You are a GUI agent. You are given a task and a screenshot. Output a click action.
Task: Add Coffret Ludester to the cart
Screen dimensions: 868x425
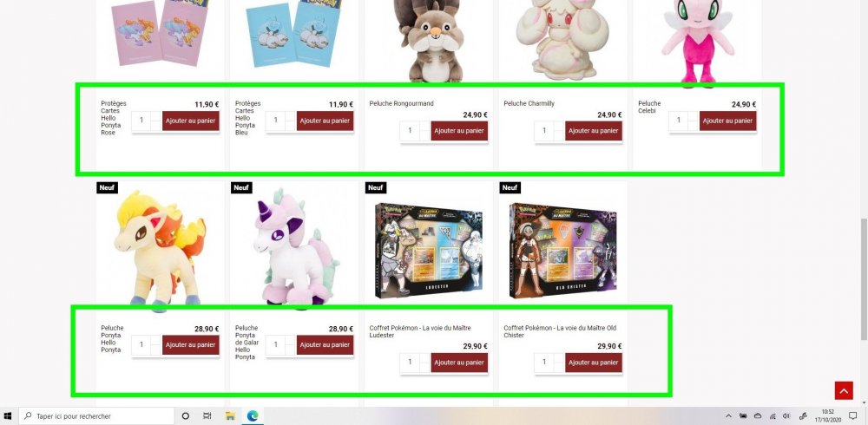(459, 363)
